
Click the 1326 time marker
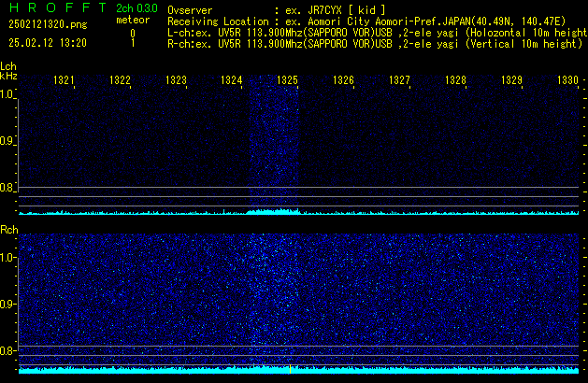coord(343,80)
